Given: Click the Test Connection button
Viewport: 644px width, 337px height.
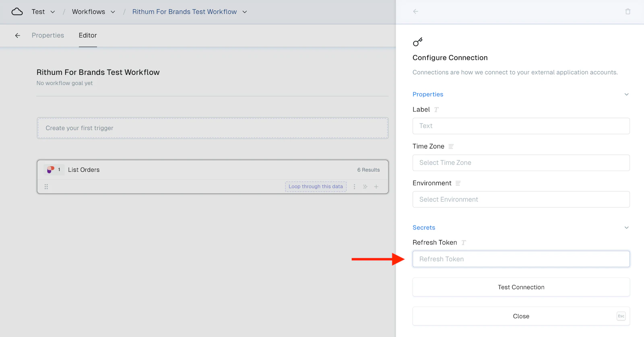Looking at the screenshot, I should pyautogui.click(x=521, y=287).
